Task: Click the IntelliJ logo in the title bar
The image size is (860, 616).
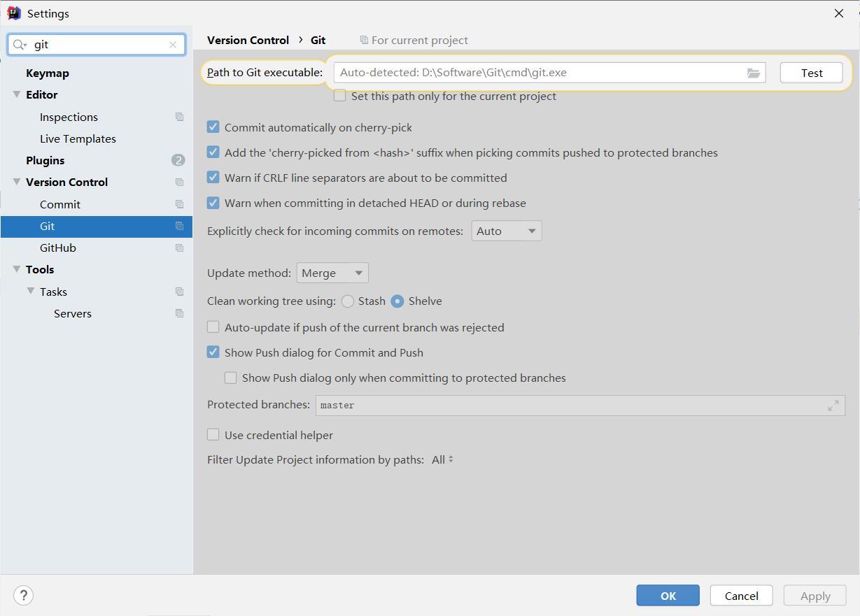Action: click(x=14, y=13)
